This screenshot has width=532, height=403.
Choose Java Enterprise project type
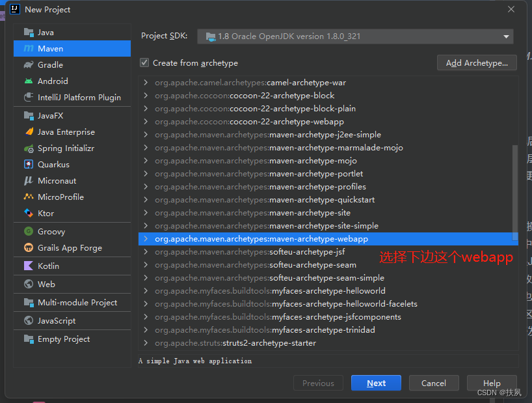(x=72, y=132)
